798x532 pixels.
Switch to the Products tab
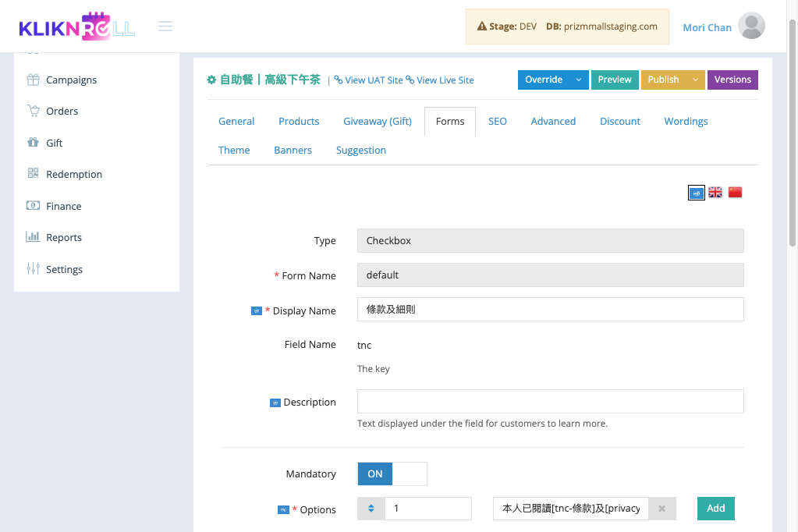[299, 122]
